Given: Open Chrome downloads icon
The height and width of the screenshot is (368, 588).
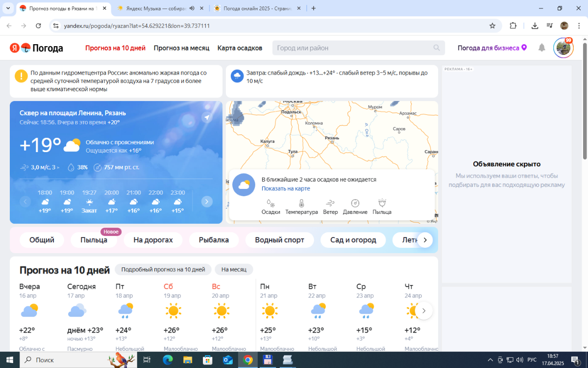Looking at the screenshot, I should click(535, 26).
